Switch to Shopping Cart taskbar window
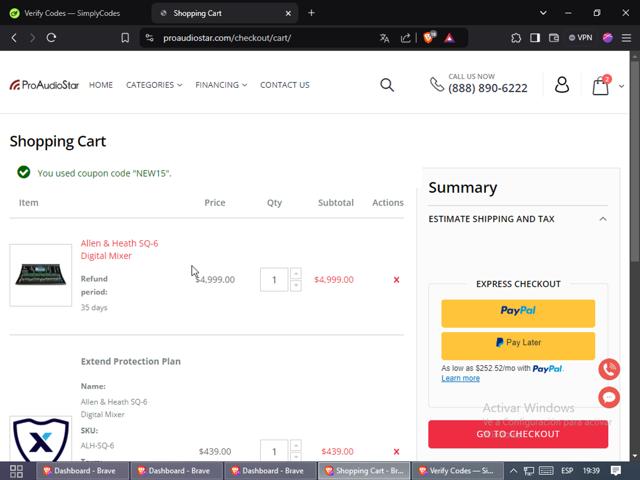 tap(364, 471)
